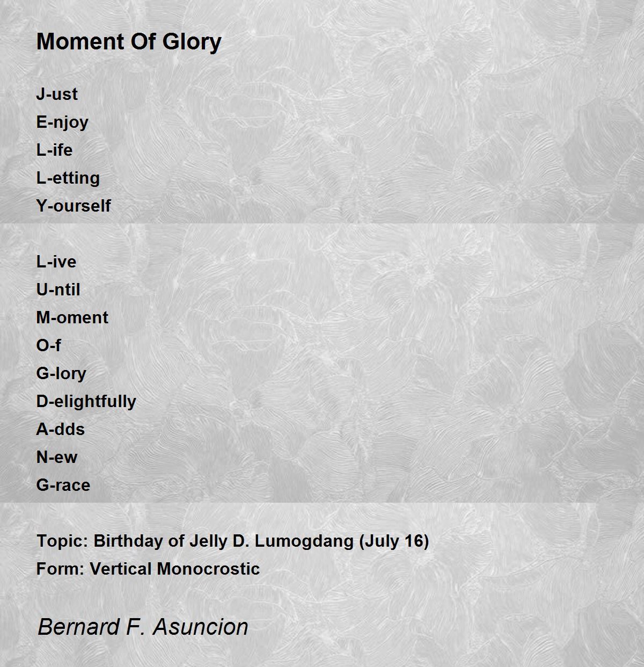Click the line 'U-ntil'

tap(58, 289)
